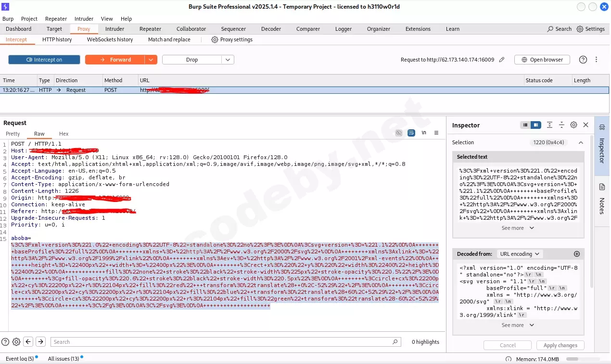Enable the blue line-wrap toggle
This screenshot has width=611, height=364.
(411, 133)
